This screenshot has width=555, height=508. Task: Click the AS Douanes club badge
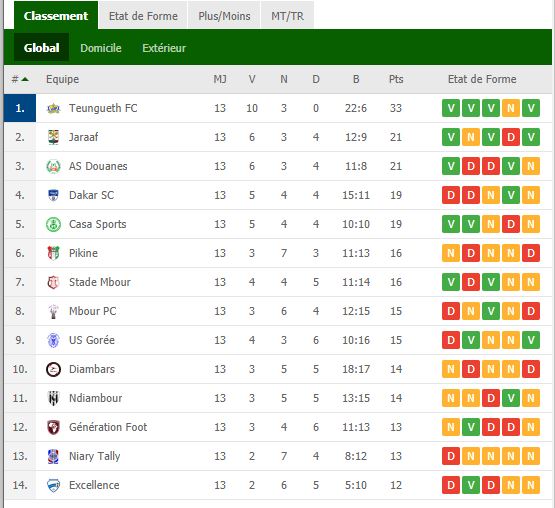(53, 166)
